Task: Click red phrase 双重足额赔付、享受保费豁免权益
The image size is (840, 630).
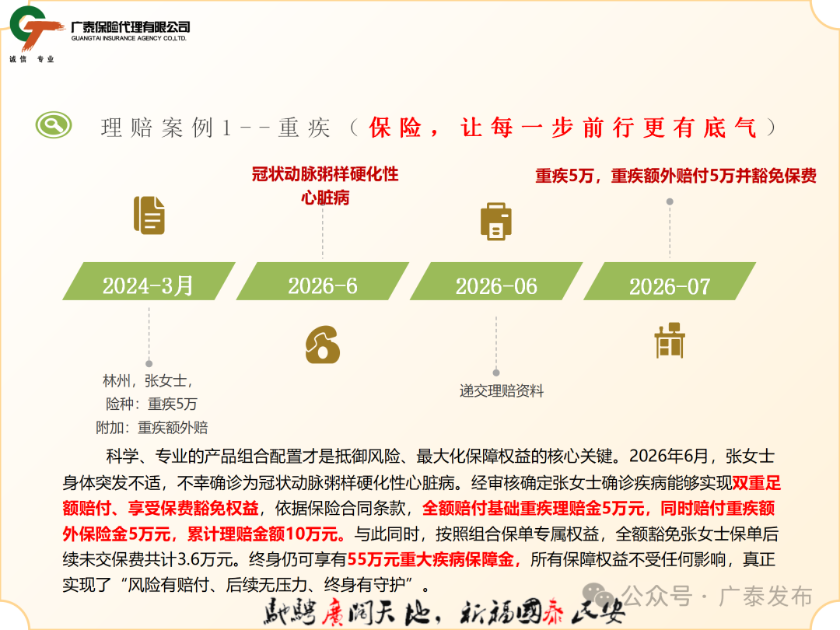Action: point(422,495)
